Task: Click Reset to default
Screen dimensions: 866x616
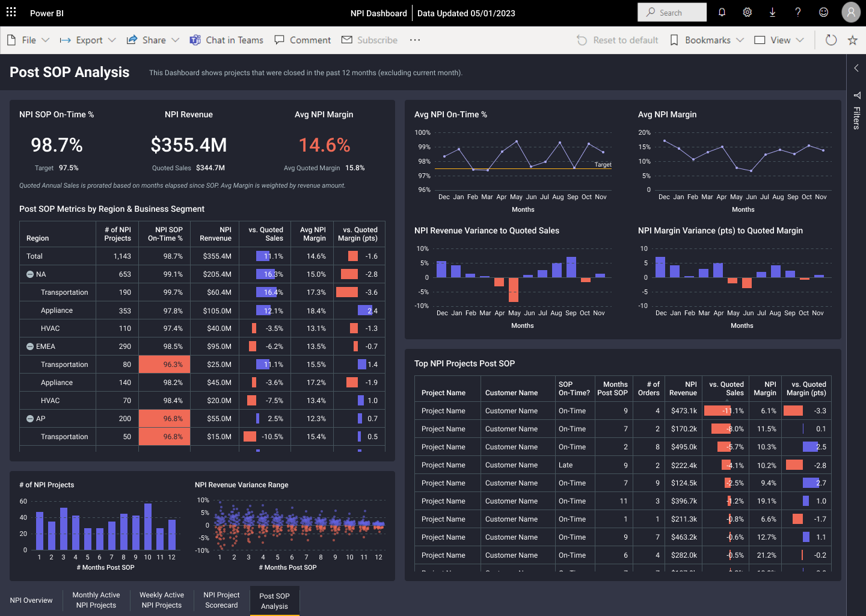Action: coord(618,40)
